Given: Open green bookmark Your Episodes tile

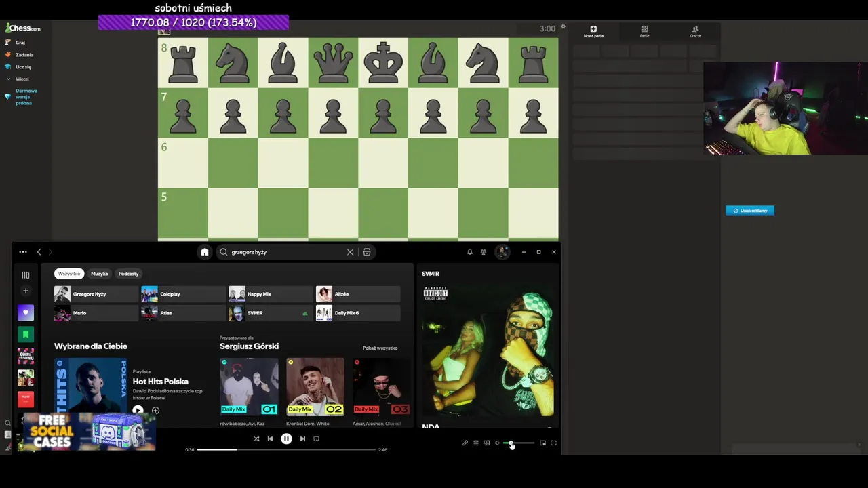Looking at the screenshot, I should [26, 334].
